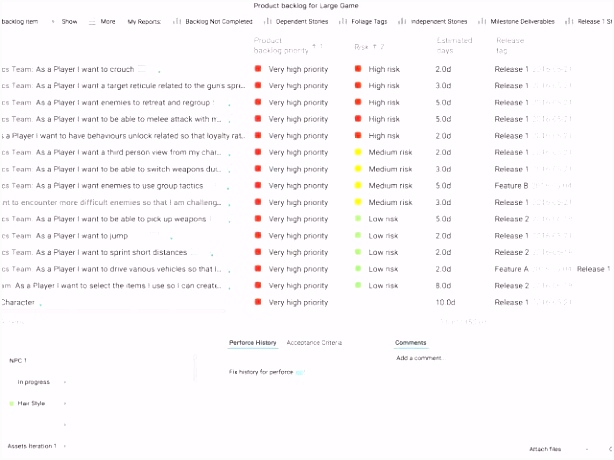Viewport: 614px width, 460px height.
Task: Open the In progress status dropdown
Action: [40, 382]
